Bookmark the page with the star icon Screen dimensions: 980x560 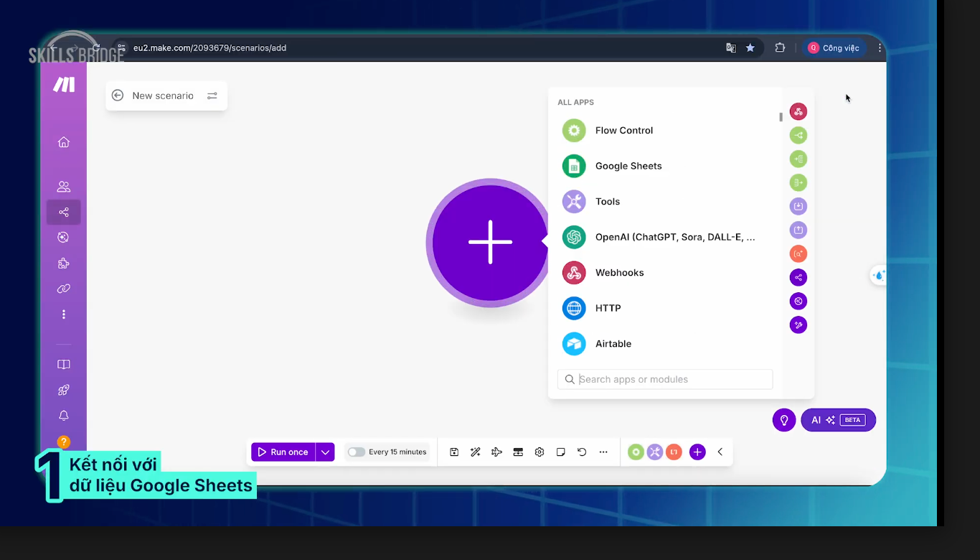[x=750, y=48]
